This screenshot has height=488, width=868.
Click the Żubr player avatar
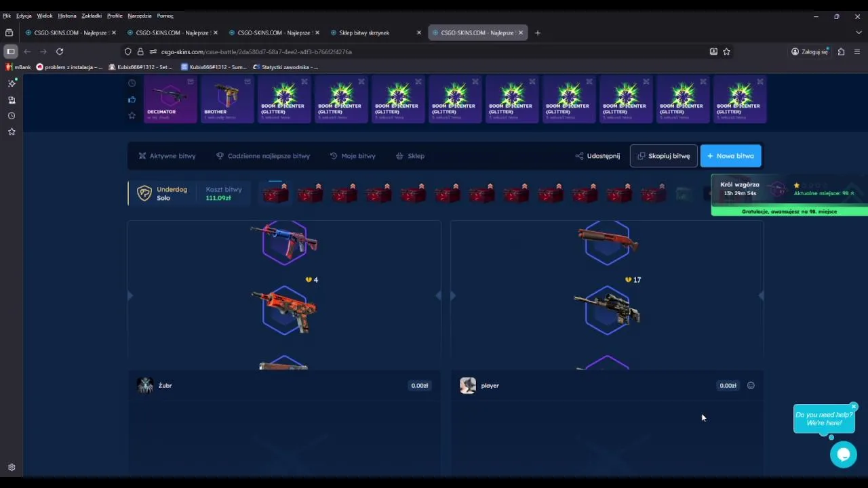(x=145, y=386)
